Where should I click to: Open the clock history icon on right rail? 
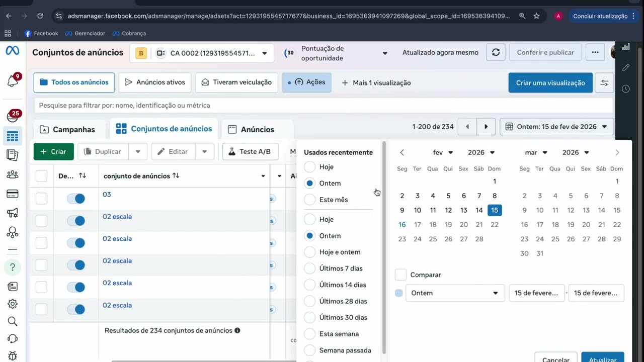click(626, 89)
